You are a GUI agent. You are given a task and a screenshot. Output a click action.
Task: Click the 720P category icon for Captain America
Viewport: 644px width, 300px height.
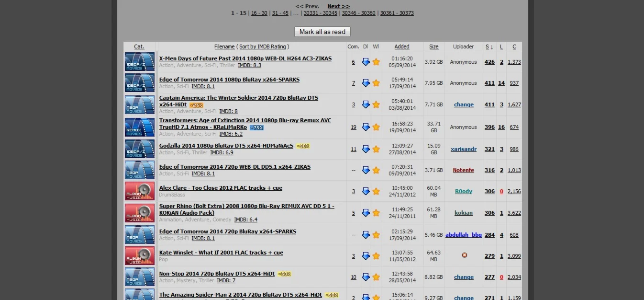click(x=140, y=104)
